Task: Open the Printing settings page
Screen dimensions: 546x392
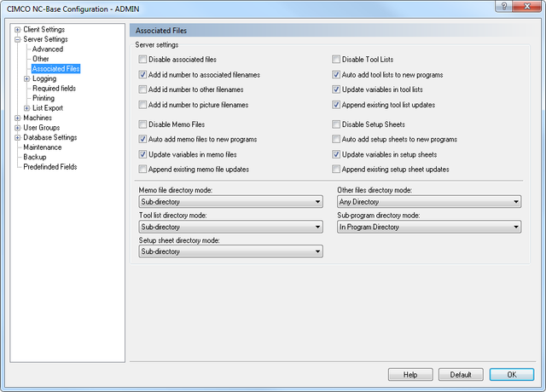Action: [44, 98]
